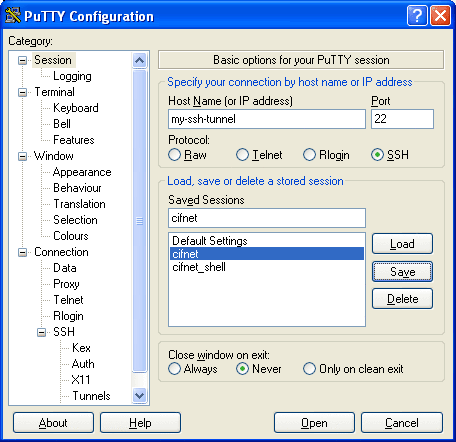
Task: Select the Raw protocol radio button
Action: click(x=174, y=155)
